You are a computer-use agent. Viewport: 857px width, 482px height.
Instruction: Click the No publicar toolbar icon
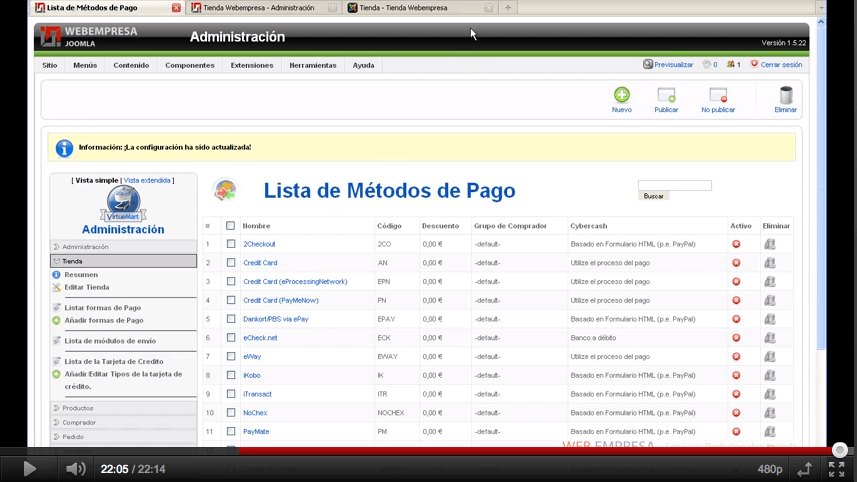(x=718, y=95)
